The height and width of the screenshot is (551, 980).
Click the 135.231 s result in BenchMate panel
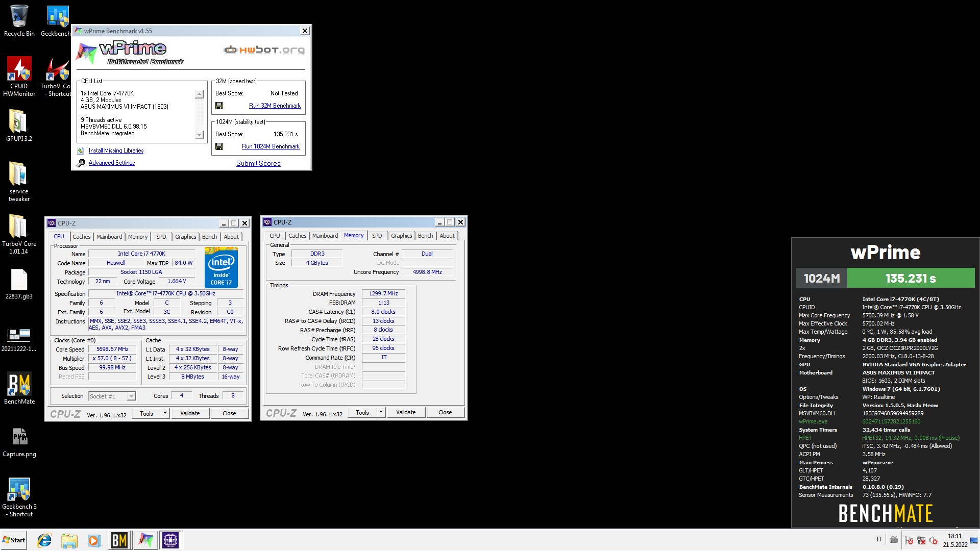pos(911,278)
